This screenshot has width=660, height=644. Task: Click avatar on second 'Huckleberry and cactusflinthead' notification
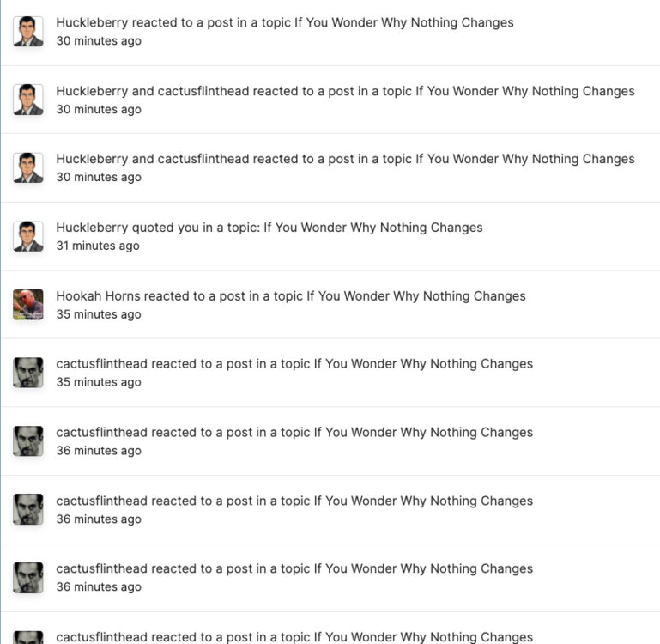28,167
